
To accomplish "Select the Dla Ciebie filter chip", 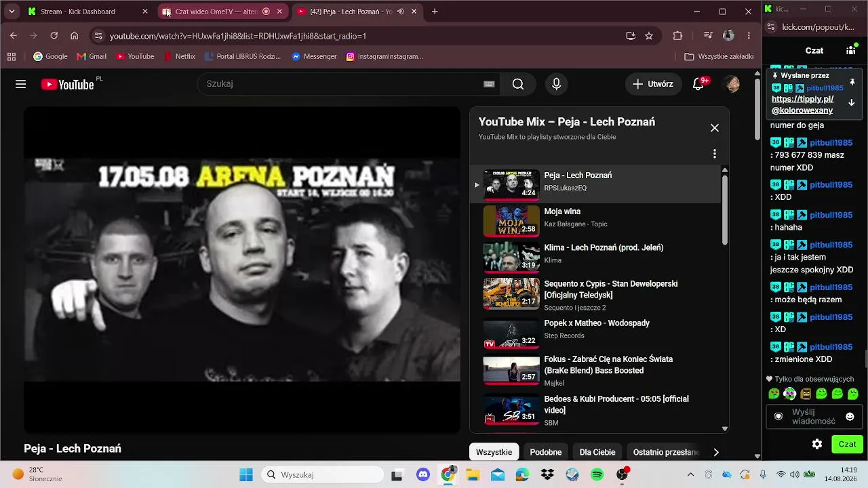I will 597,452.
